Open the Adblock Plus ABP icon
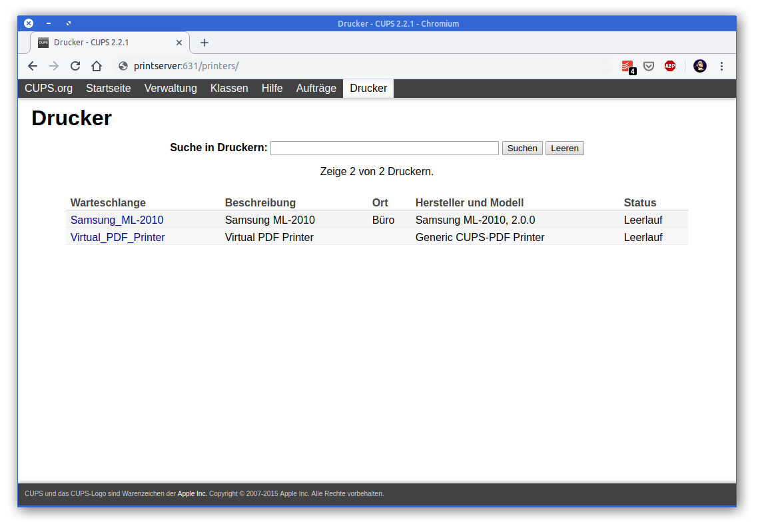 point(670,66)
